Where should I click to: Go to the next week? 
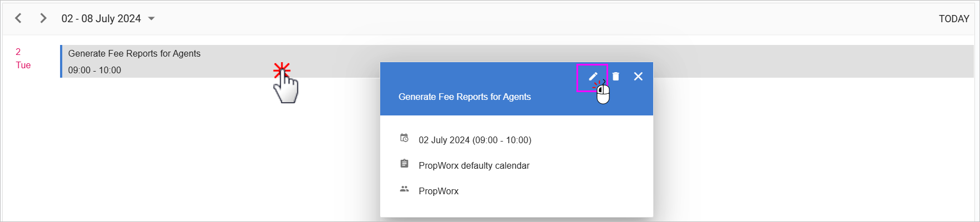[x=43, y=18]
